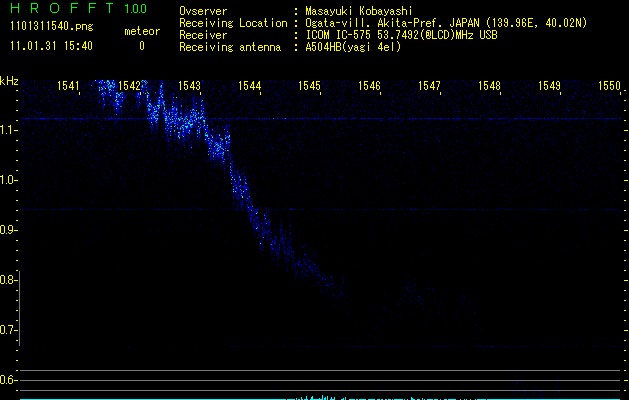
Task: Click the 1545 time marker
Action: click(x=309, y=85)
